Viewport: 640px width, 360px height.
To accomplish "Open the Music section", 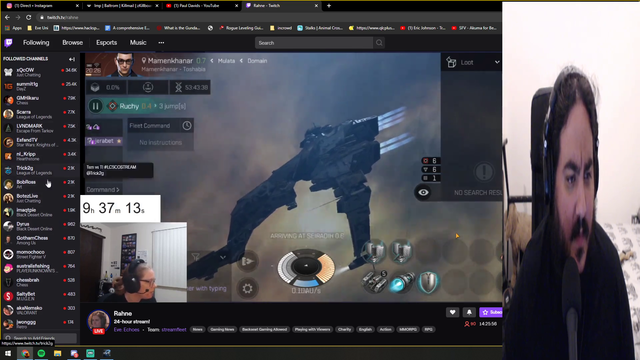I will pos(138,42).
